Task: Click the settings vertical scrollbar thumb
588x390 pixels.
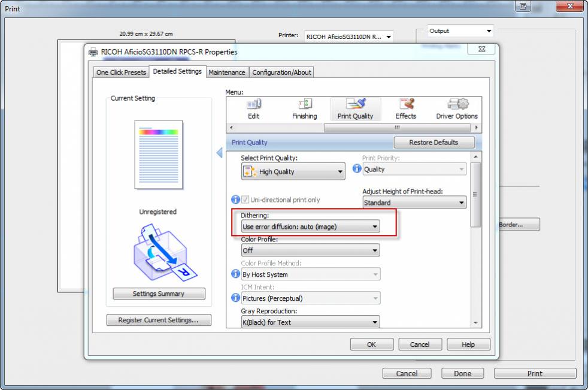Action: coord(475,195)
